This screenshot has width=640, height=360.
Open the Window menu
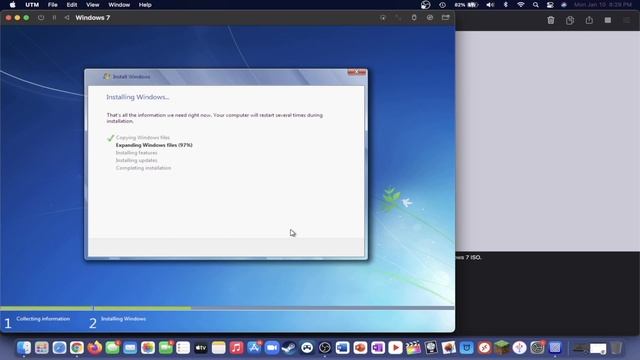119,5
